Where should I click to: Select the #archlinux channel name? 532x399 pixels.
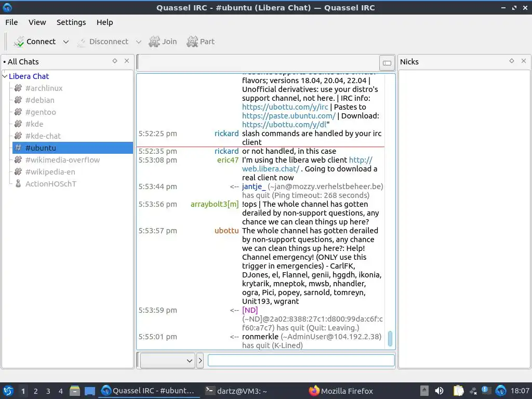(44, 88)
